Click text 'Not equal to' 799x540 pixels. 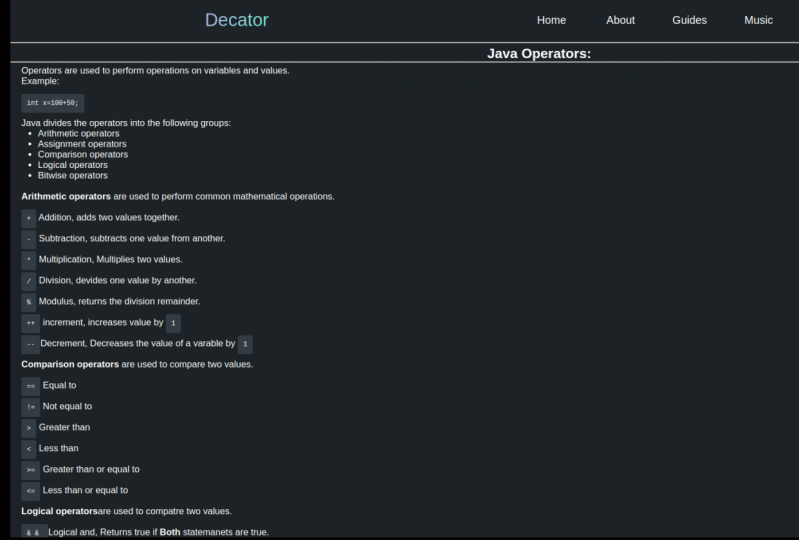[67, 406]
